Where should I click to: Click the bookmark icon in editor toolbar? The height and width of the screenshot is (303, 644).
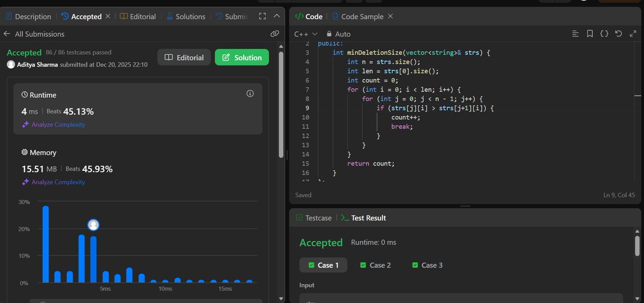click(x=590, y=34)
